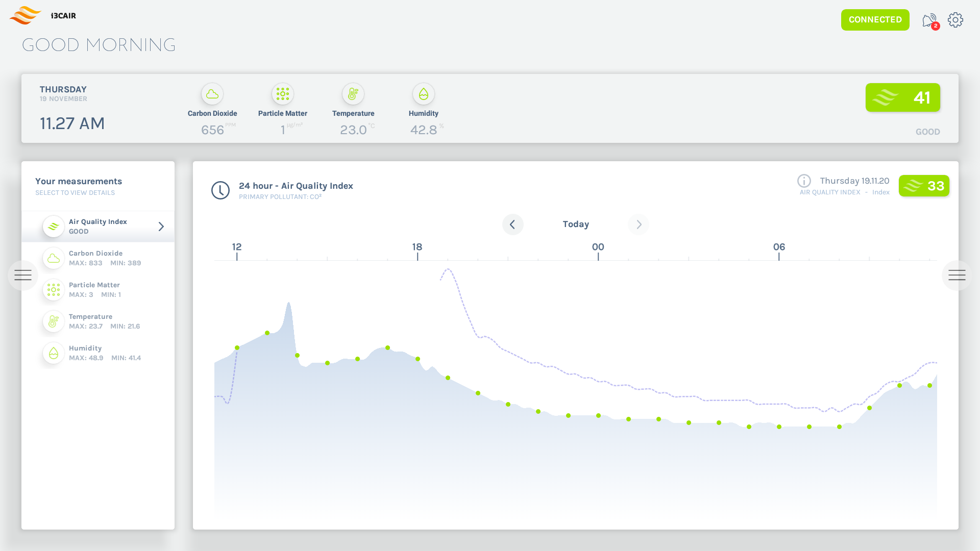The width and height of the screenshot is (980, 551).
Task: Click the i3CAIR logo in top left corner
Action: [26, 15]
